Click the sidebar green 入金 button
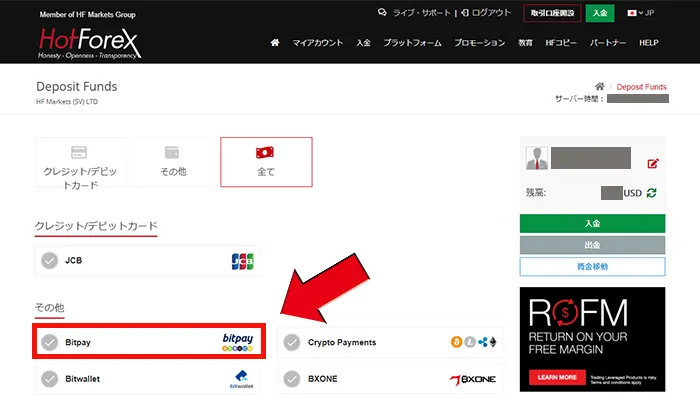Screen dimensions: 700x400 coord(592,223)
